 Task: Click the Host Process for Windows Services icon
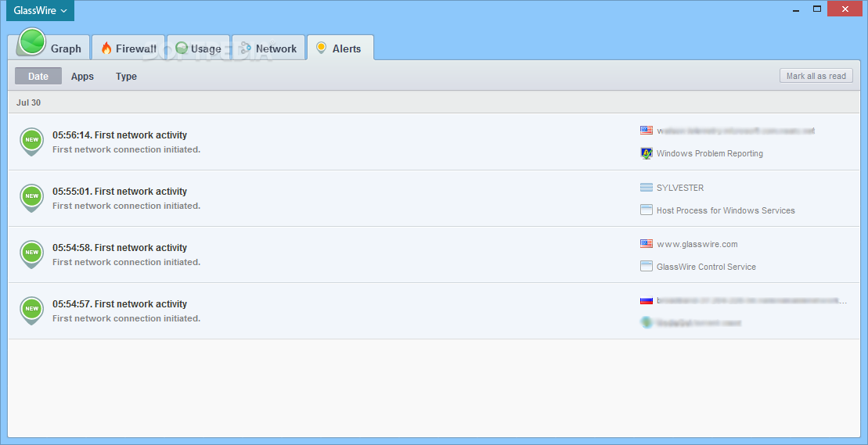(x=646, y=210)
